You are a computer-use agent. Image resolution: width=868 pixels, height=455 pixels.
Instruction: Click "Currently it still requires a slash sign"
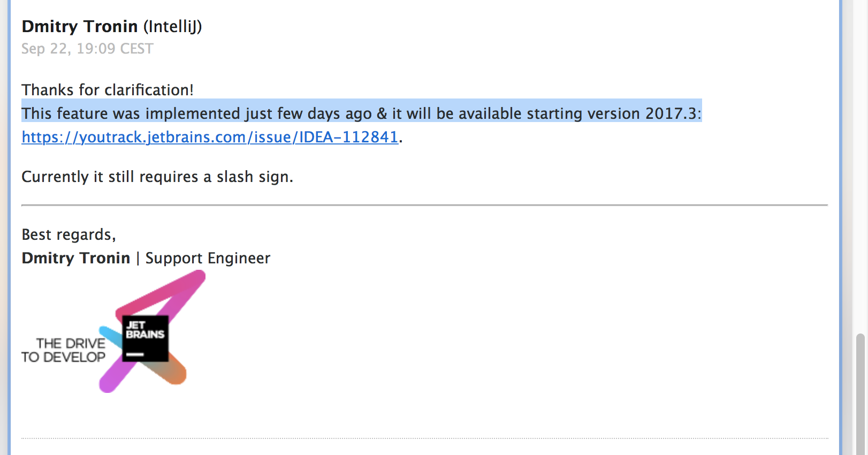(x=157, y=177)
